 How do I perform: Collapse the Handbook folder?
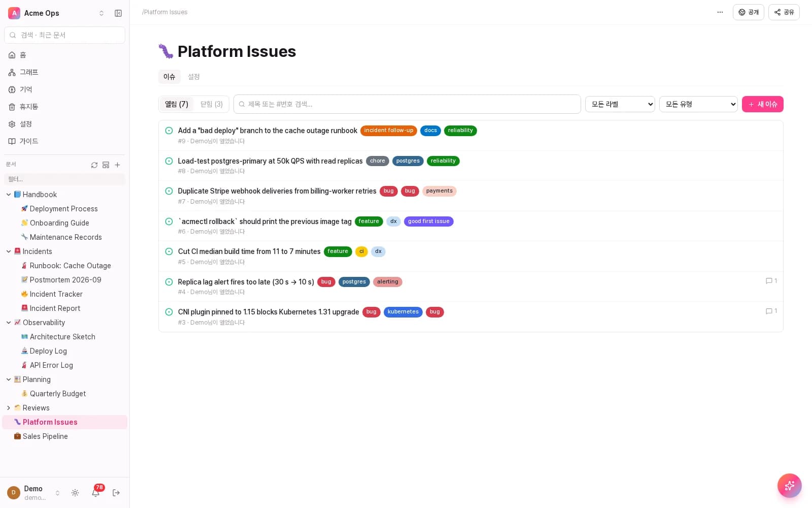click(9, 195)
